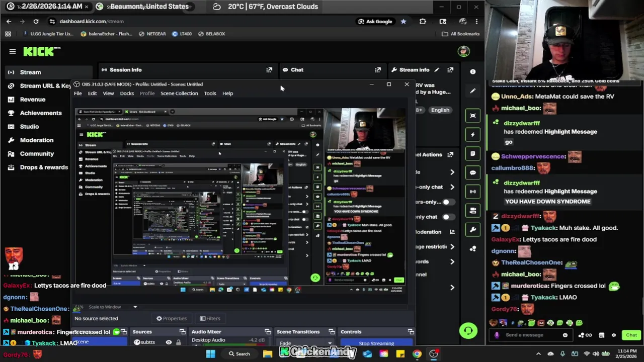Viewport: 644px width, 362px height.
Task: Open the OBS Tools menu
Action: click(210, 94)
